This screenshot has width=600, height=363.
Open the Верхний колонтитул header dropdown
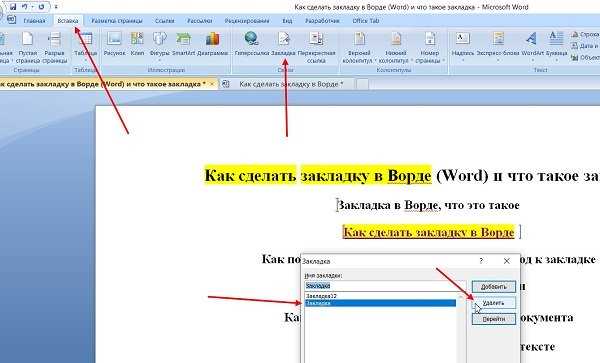359,48
